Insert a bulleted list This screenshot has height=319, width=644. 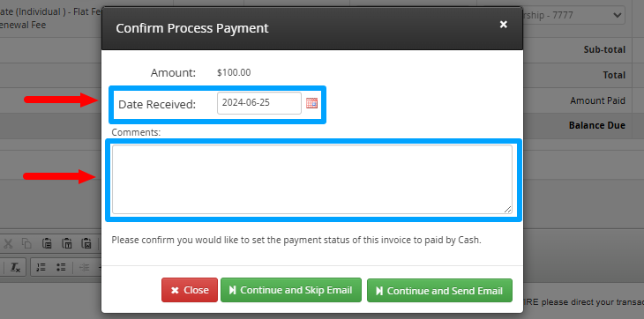[x=61, y=267]
